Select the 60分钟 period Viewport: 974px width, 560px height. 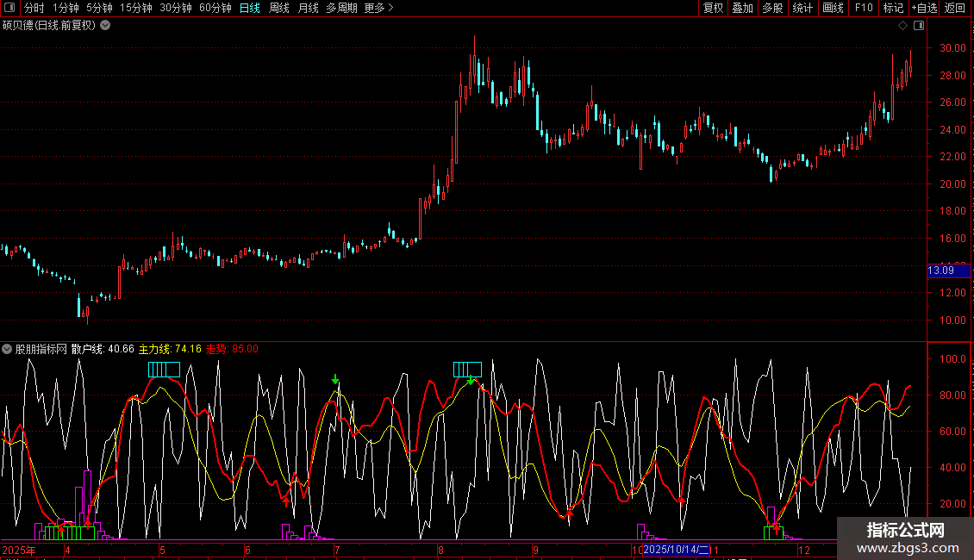click(x=215, y=8)
